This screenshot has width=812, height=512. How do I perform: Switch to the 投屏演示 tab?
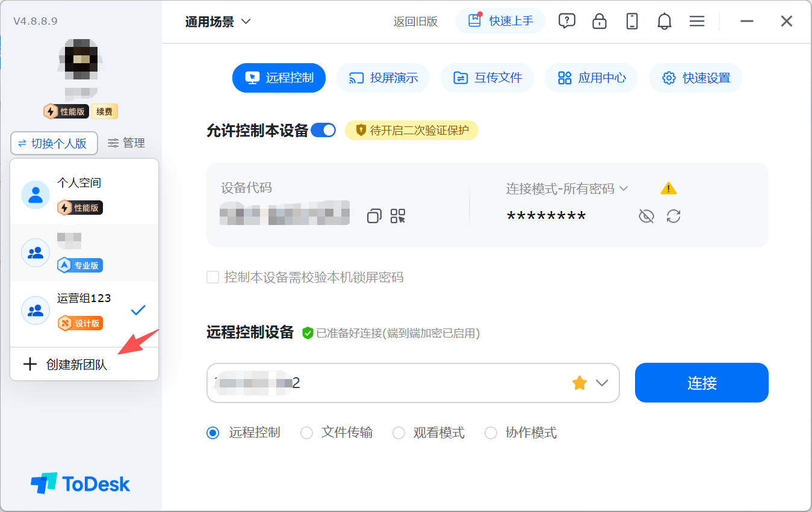[383, 78]
